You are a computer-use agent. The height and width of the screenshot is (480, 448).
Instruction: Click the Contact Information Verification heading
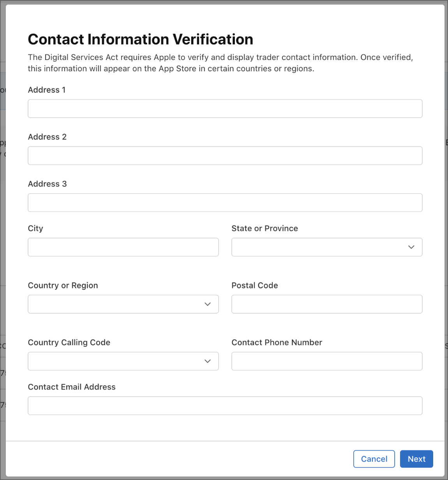tap(141, 39)
